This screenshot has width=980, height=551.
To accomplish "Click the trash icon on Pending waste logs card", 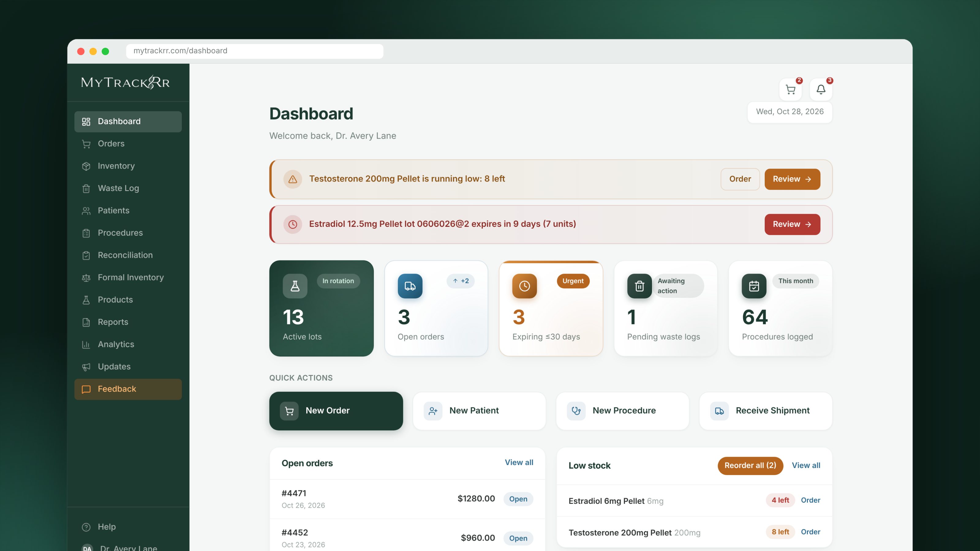I will click(x=639, y=286).
